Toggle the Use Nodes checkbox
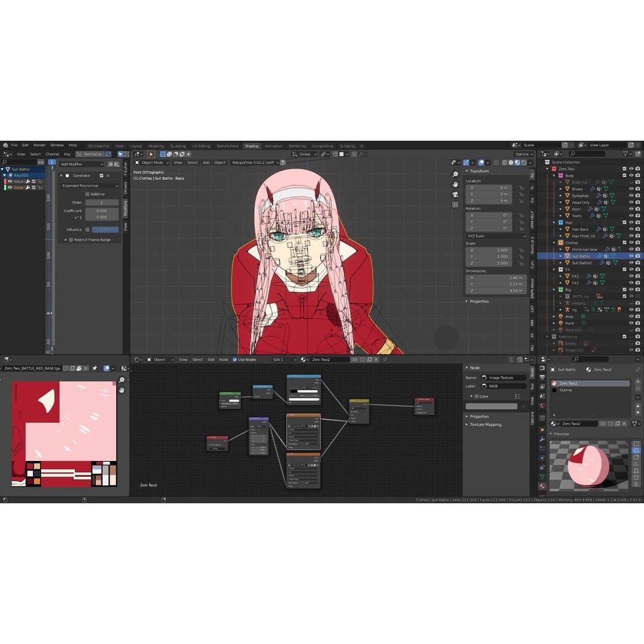The height and width of the screenshot is (644, 644). click(x=234, y=360)
